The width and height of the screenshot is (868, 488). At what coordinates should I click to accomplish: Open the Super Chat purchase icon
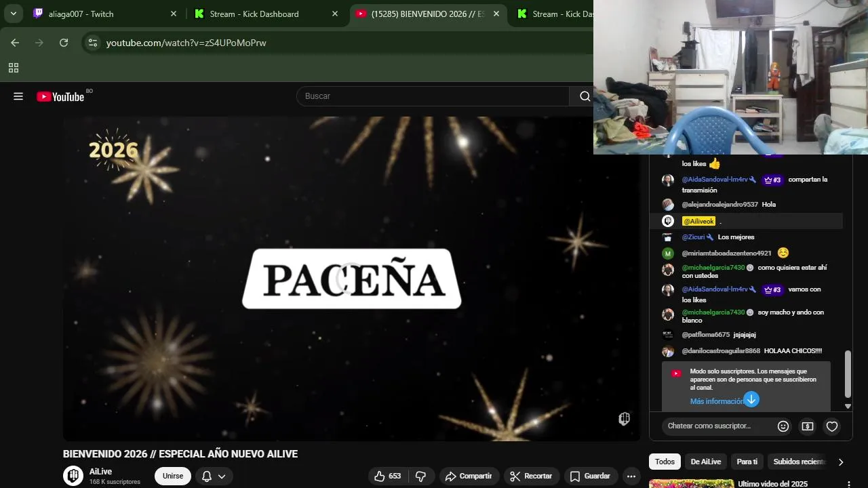[x=807, y=426]
